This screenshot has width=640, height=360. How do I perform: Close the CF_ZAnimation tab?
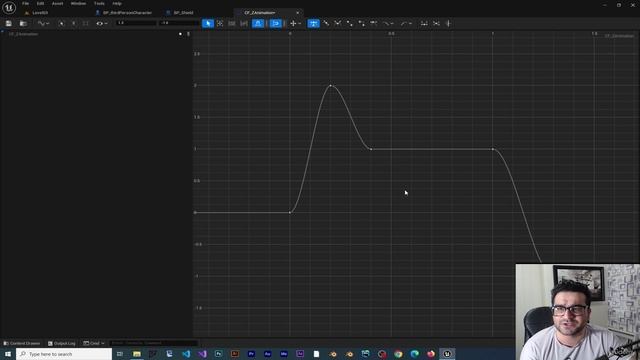tap(298, 13)
